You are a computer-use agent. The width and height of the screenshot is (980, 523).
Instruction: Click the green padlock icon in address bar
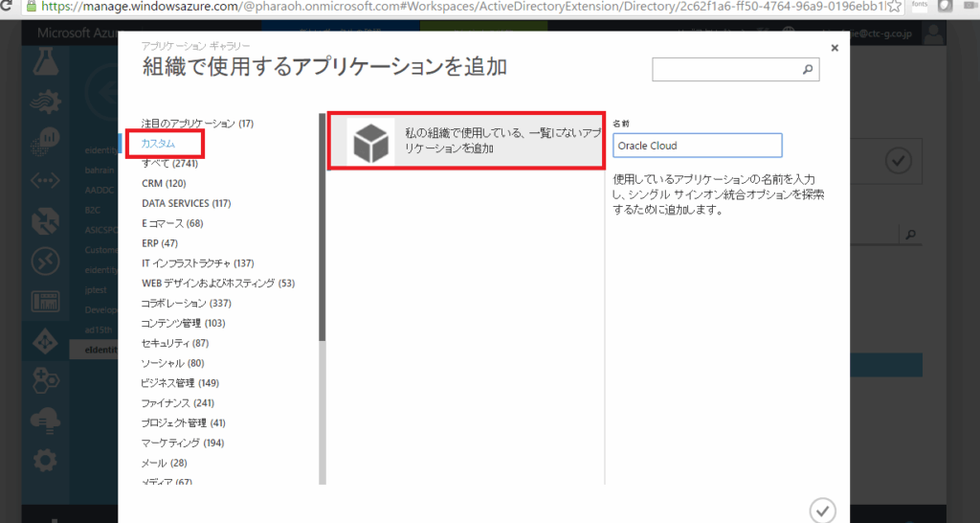pos(8,6)
